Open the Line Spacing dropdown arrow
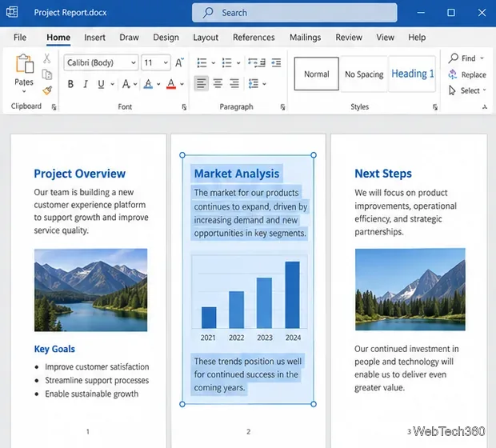Screen dimensions: 496x448 [x=264, y=84]
